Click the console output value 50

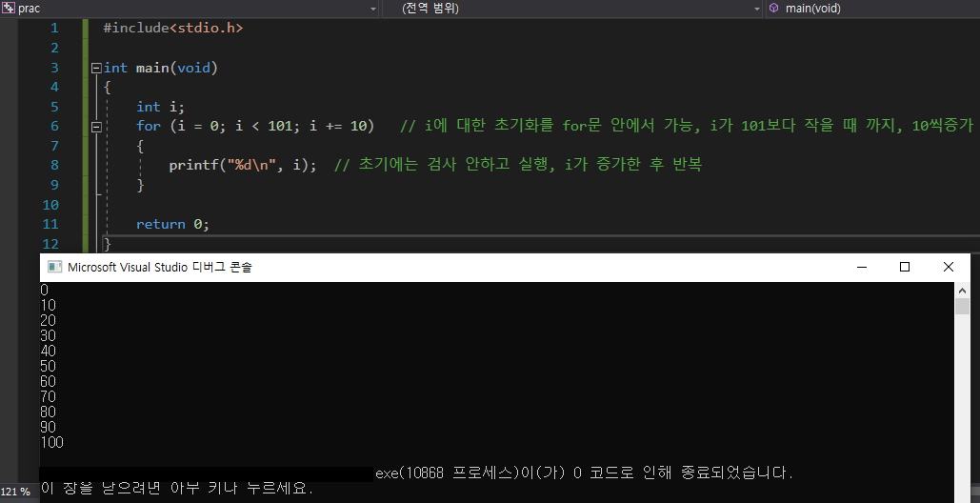pos(49,367)
